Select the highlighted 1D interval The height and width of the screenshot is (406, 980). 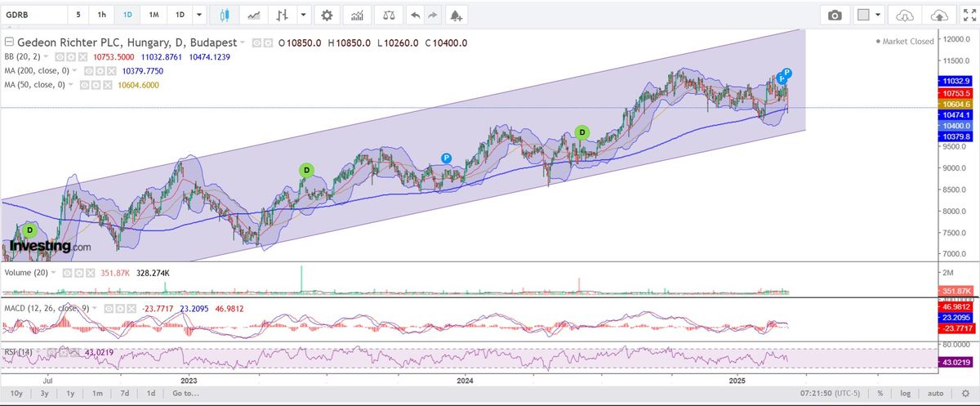(127, 16)
